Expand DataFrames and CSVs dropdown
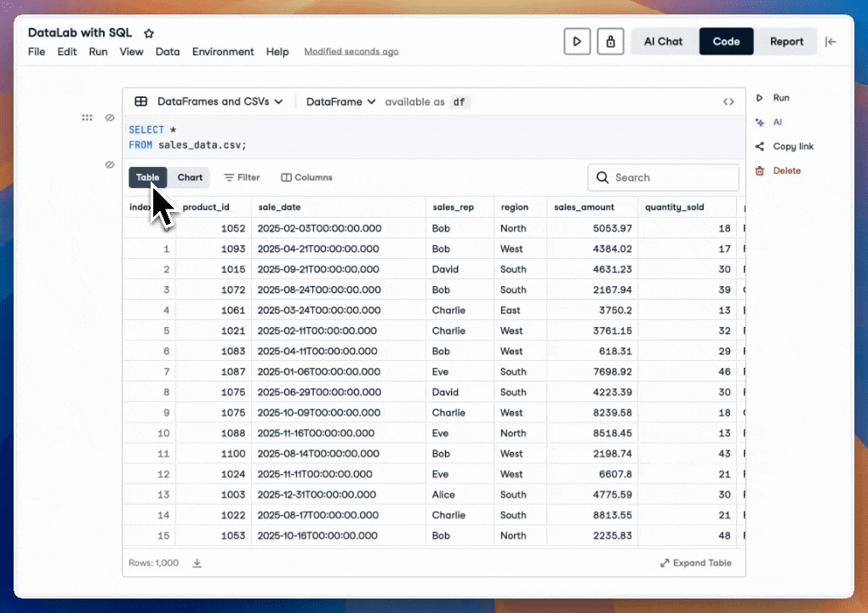Screen dimensions: 868x613 [x=220, y=101]
